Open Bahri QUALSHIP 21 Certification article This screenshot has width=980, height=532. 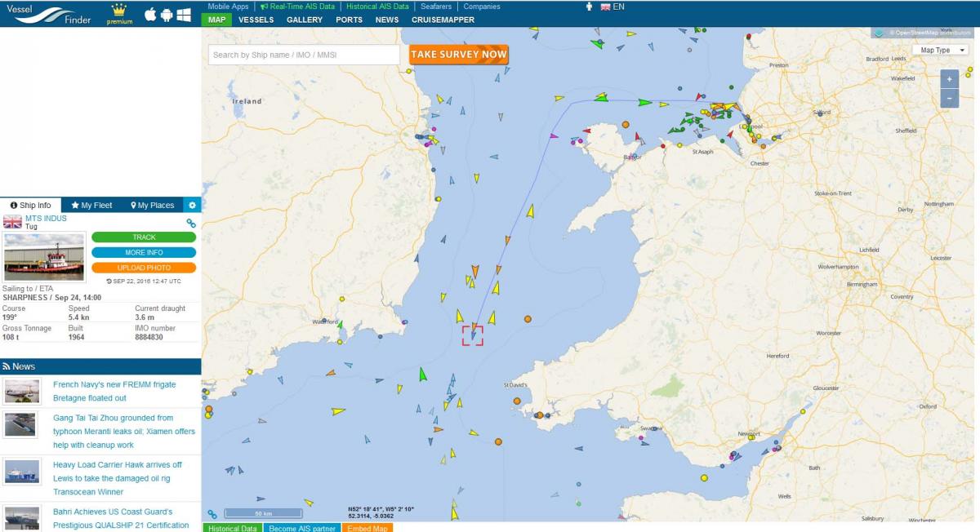pyautogui.click(x=121, y=519)
